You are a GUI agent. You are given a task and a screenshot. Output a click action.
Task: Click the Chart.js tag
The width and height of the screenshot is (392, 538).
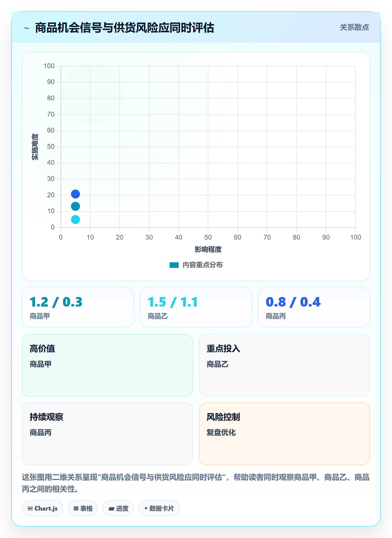(x=43, y=508)
